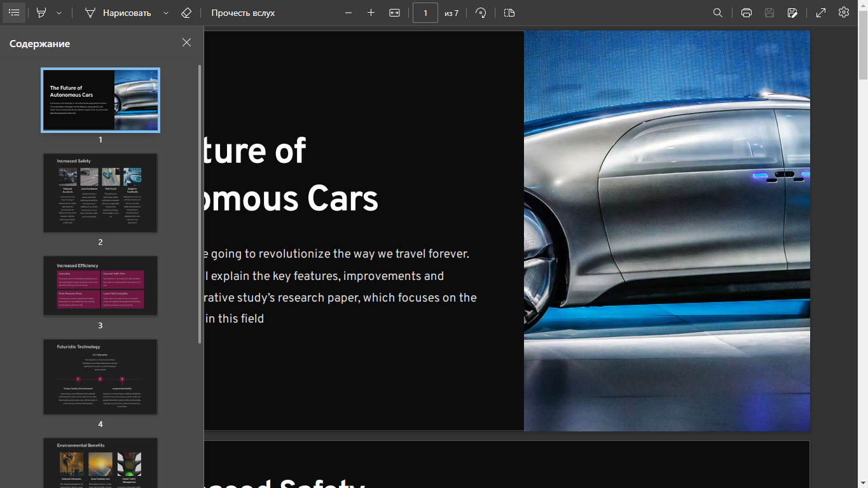
Task: Click the Save As icon
Action: point(792,13)
